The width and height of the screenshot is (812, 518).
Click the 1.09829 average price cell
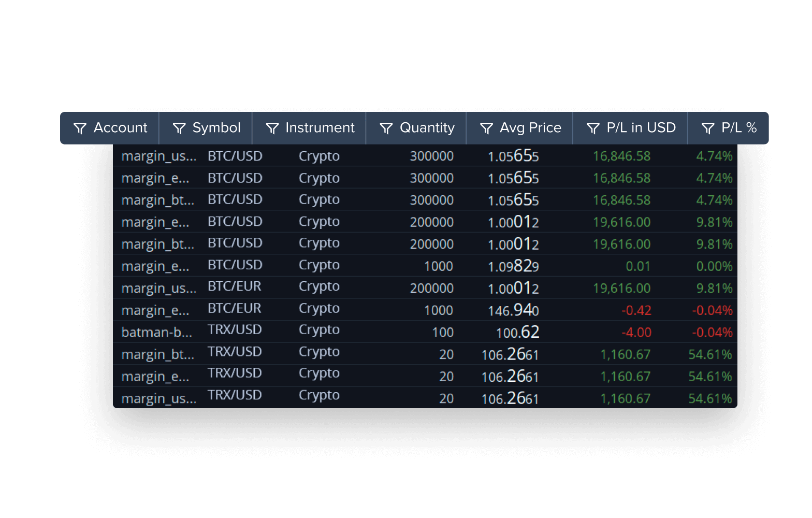click(514, 266)
